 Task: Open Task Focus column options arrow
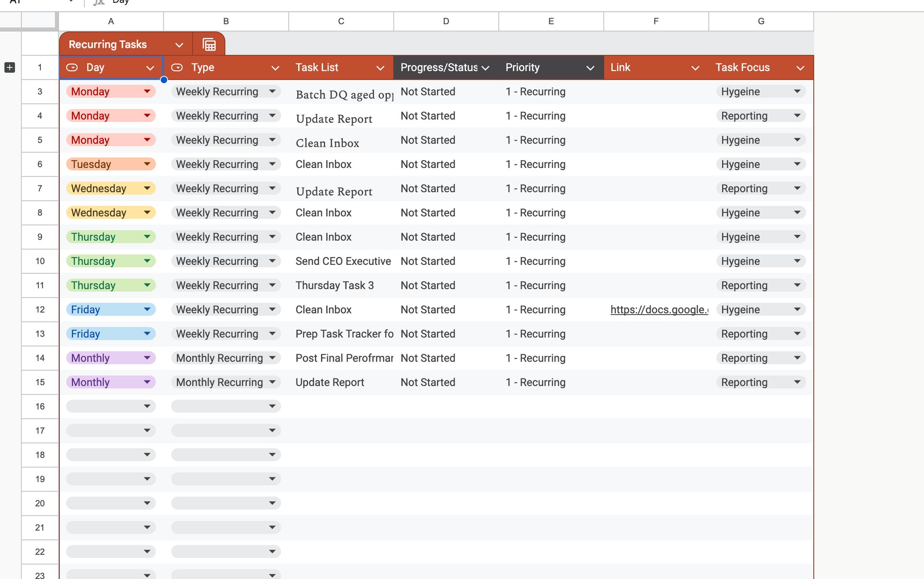tap(800, 68)
